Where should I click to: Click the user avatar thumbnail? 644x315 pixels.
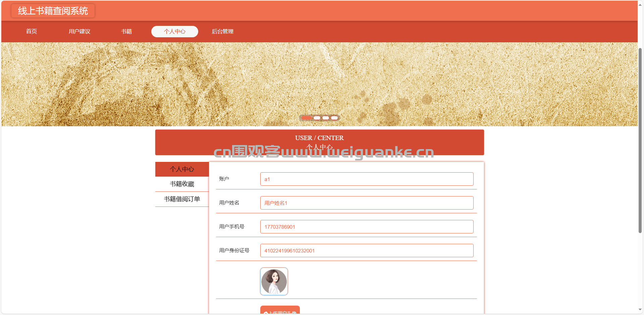pos(274,281)
